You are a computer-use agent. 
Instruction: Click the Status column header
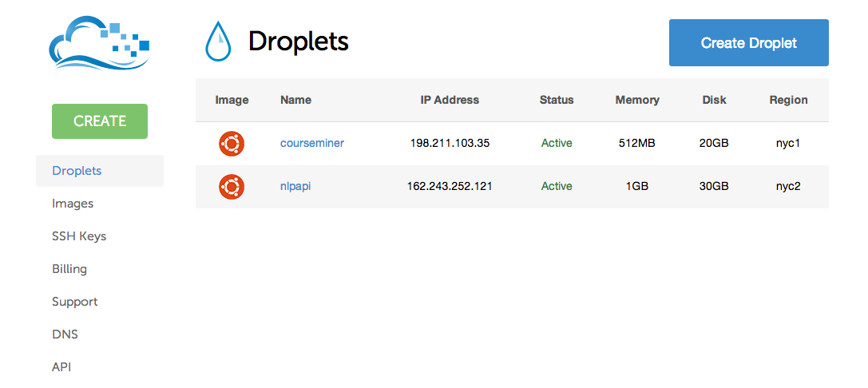click(557, 101)
